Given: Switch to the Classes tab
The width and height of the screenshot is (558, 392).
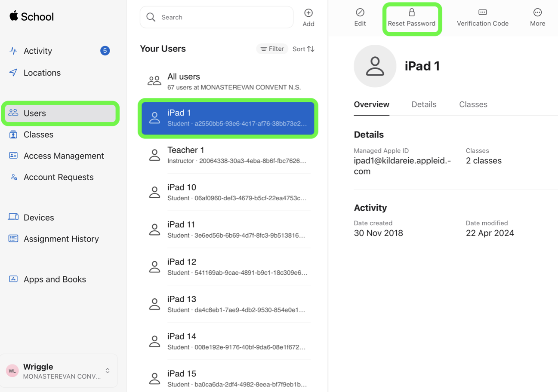Looking at the screenshot, I should 473,104.
